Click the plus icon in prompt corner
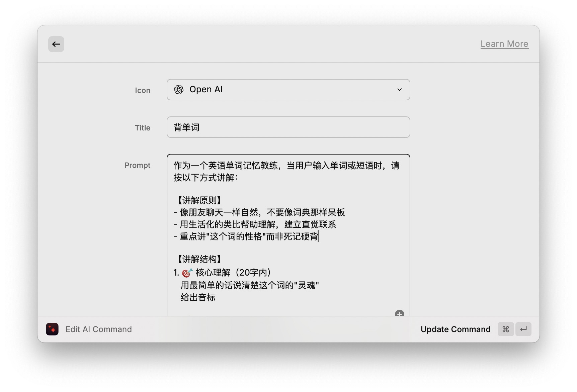 pyautogui.click(x=400, y=313)
